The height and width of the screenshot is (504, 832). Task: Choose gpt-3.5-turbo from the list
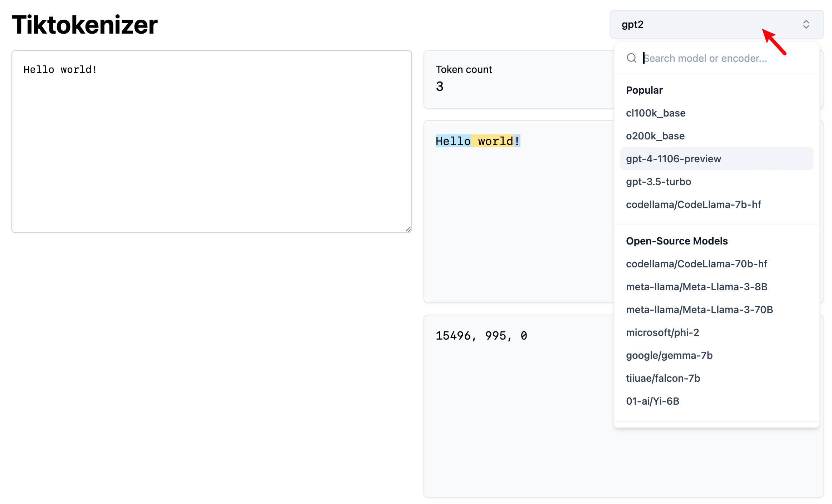click(x=659, y=182)
